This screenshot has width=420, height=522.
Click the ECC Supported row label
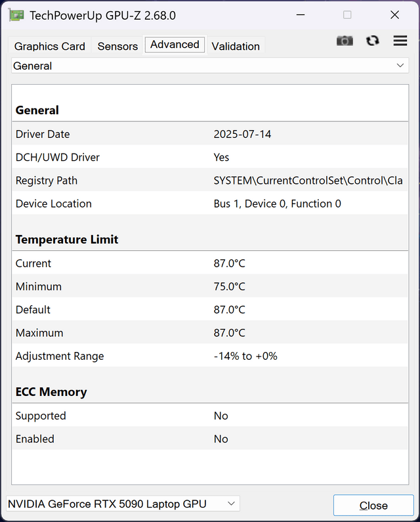point(41,416)
